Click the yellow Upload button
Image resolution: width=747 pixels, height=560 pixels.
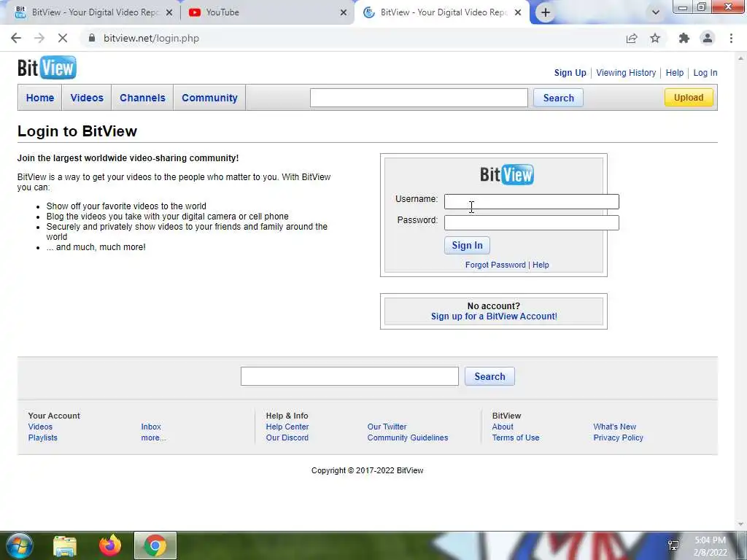[689, 98]
